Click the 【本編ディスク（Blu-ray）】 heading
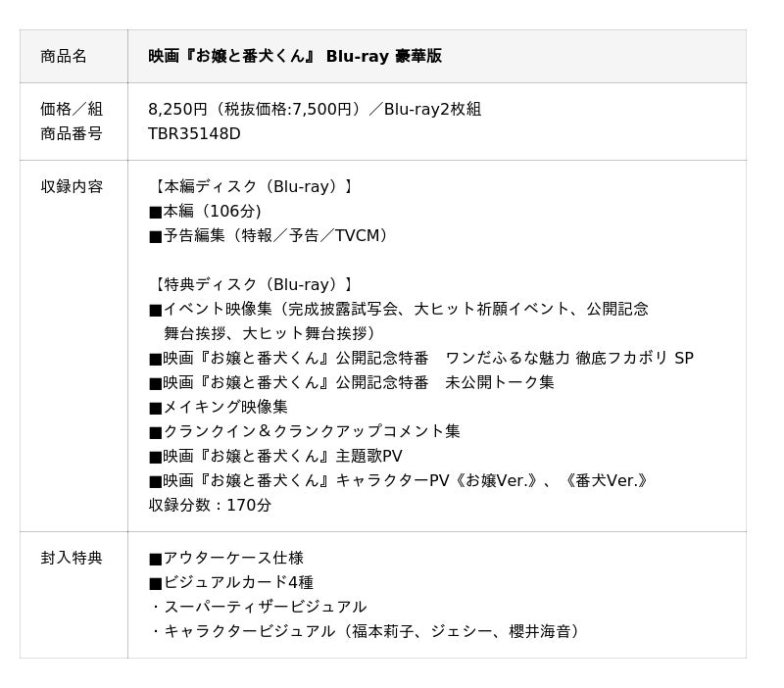The height and width of the screenshot is (688, 784). click(251, 186)
